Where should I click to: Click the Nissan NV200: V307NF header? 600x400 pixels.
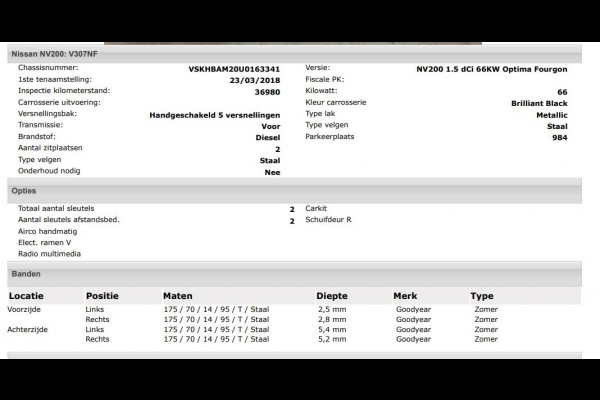pyautogui.click(x=294, y=54)
